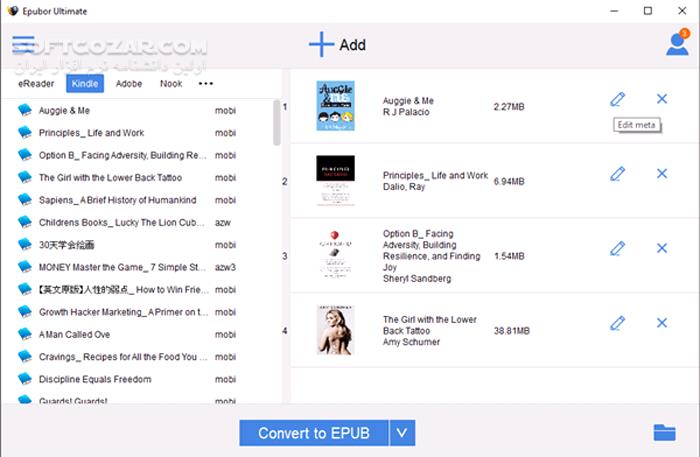Click book icon beside Sapiens row
Viewport: 700px width, 457px height.
(25, 199)
